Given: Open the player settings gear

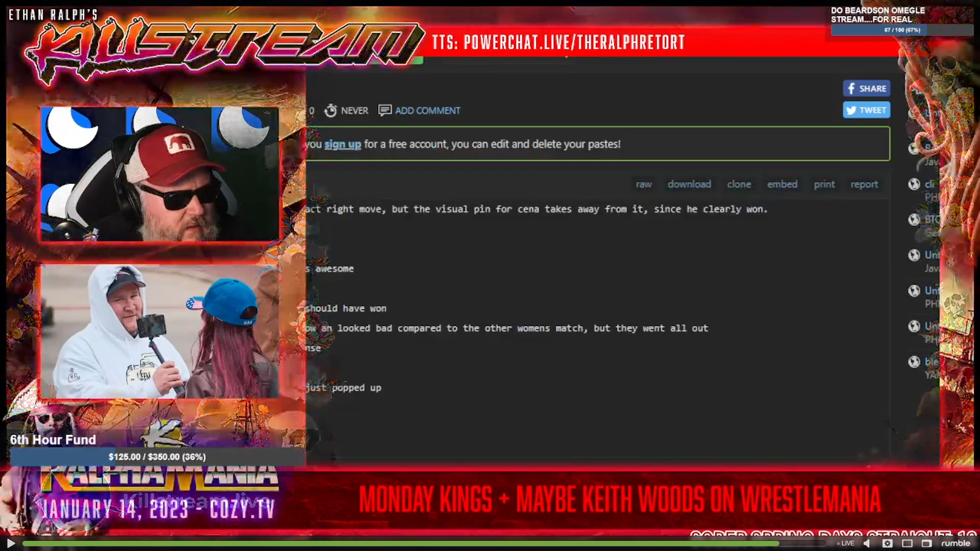Looking at the screenshot, I should [x=888, y=543].
